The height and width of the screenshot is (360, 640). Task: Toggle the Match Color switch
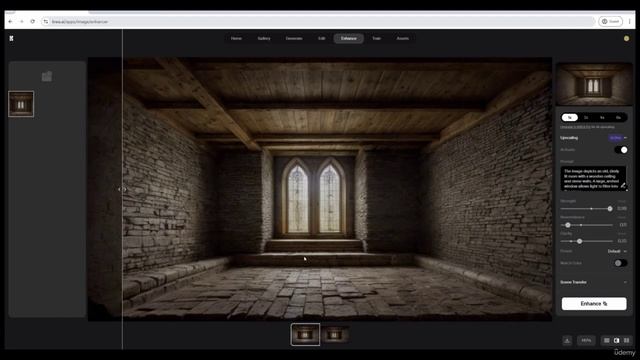tap(621, 263)
